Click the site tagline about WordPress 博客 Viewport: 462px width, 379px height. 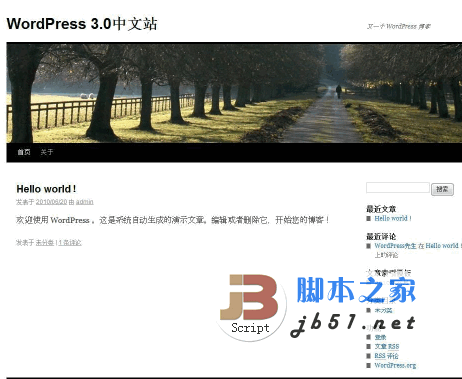click(x=399, y=26)
